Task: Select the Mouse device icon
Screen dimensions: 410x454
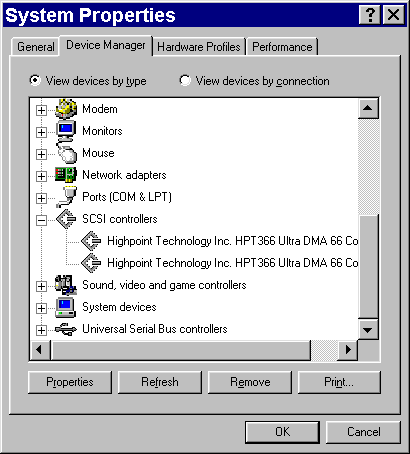Action: point(66,152)
